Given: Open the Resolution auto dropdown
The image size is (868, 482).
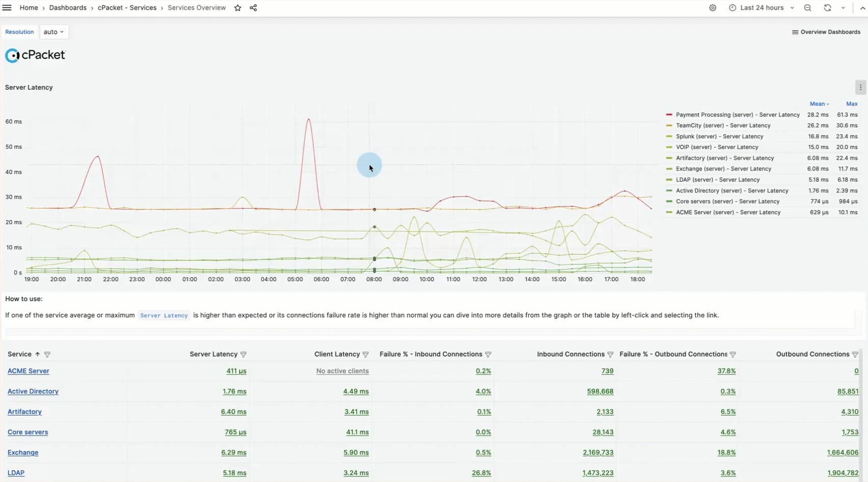Looking at the screenshot, I should click(53, 32).
